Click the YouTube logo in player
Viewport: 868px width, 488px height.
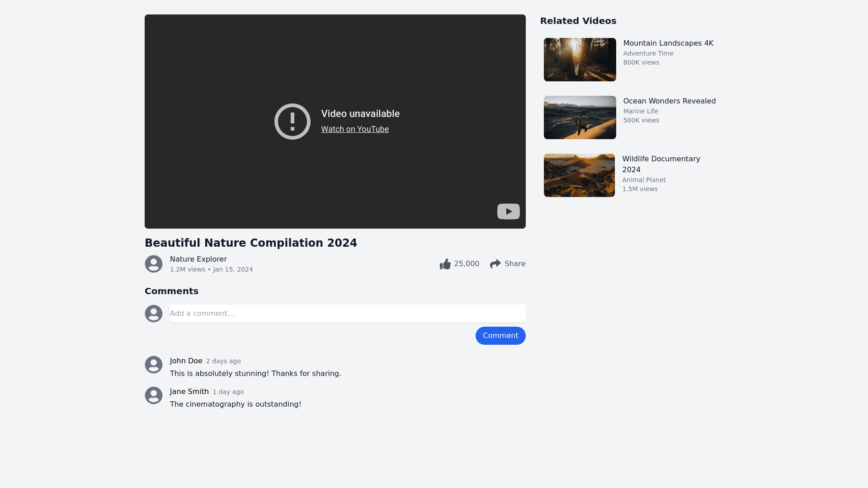508,211
